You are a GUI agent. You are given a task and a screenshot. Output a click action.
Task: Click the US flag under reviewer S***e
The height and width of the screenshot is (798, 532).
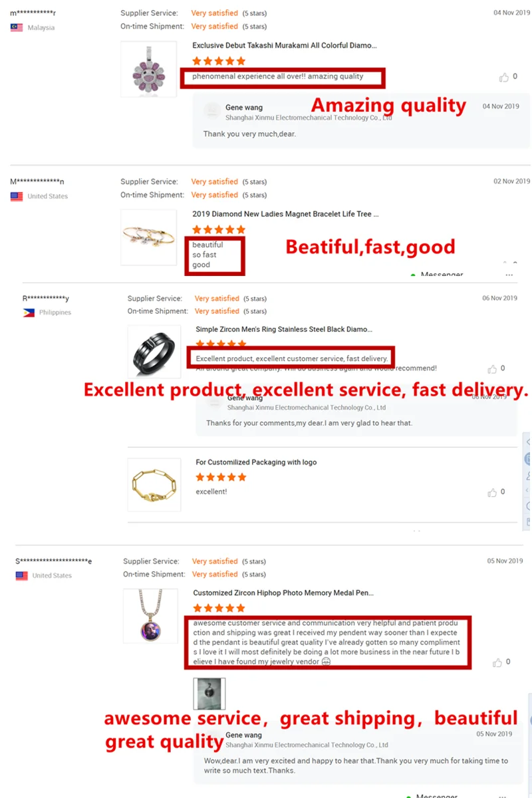pos(22,576)
